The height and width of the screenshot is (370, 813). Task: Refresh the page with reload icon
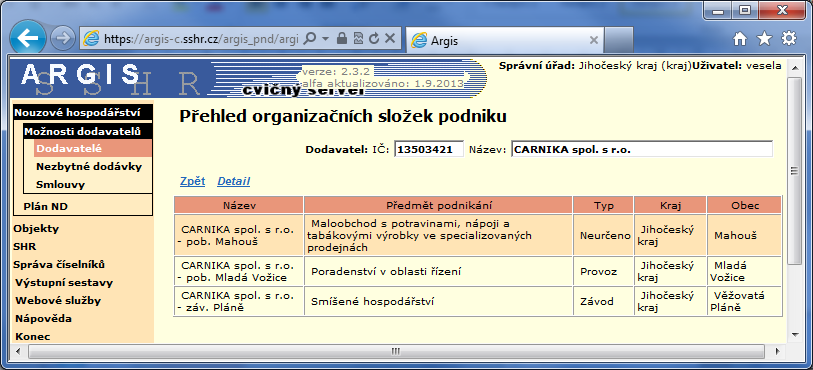[x=374, y=38]
